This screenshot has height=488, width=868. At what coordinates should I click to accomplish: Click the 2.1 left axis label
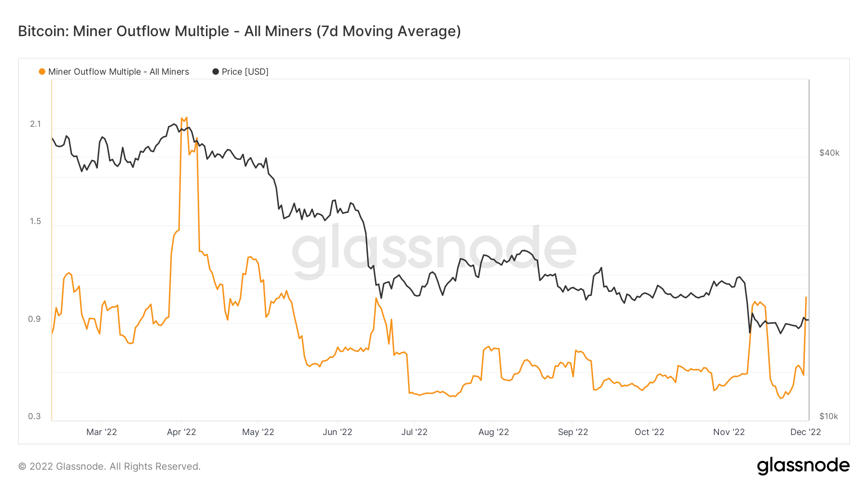[x=36, y=124]
